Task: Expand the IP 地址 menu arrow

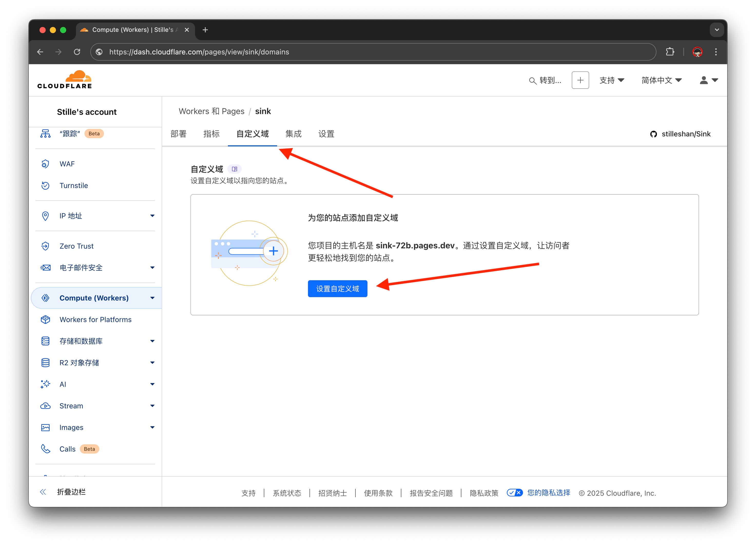Action: tap(152, 216)
